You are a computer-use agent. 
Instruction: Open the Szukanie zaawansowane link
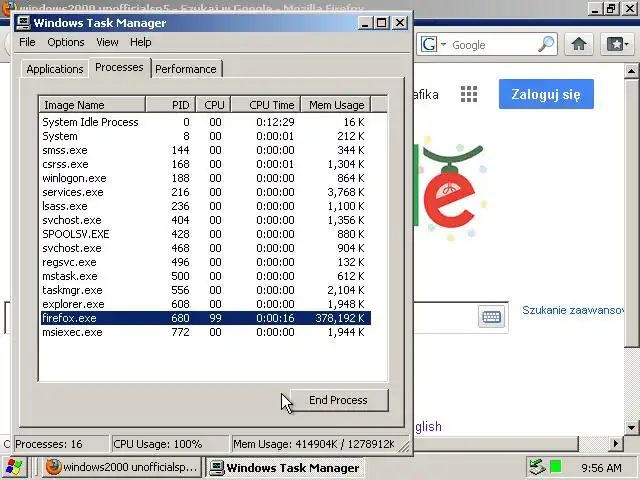[x=573, y=310]
